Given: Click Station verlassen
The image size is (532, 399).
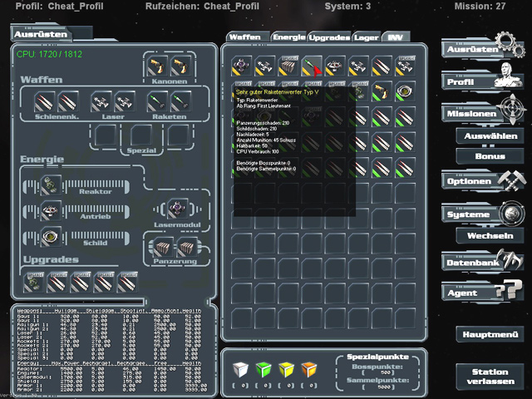Looking at the screenshot, I should click(x=490, y=377).
